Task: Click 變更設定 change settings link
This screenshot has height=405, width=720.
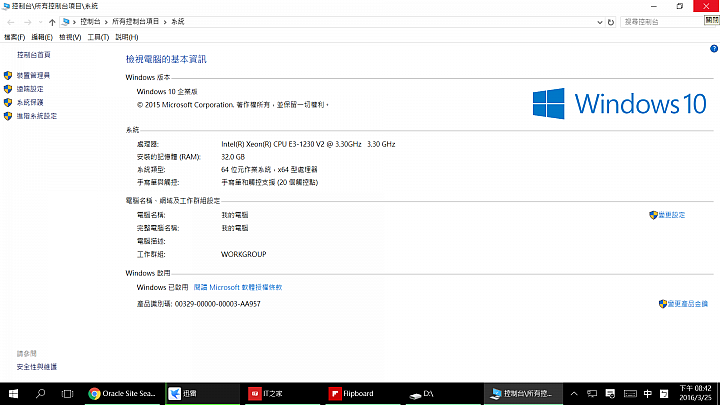Action: coord(671,215)
